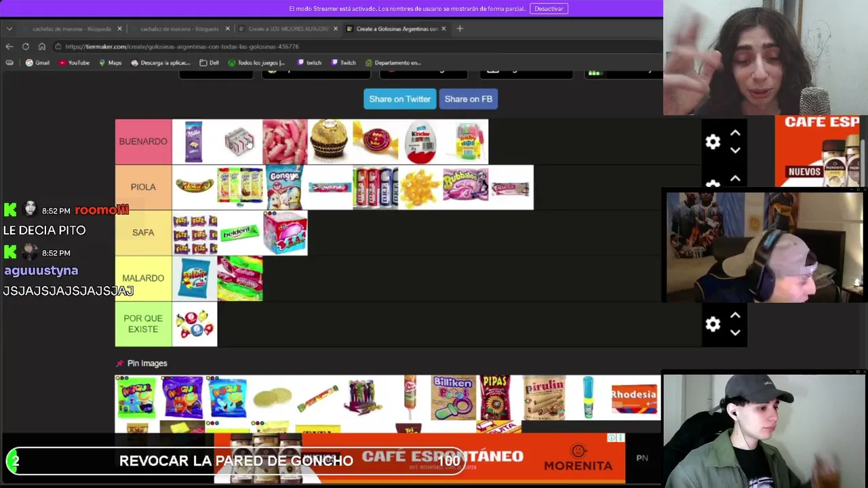Select the blue bag in MALARDO tier
Screen dimensions: 868x488
pyautogui.click(x=195, y=278)
